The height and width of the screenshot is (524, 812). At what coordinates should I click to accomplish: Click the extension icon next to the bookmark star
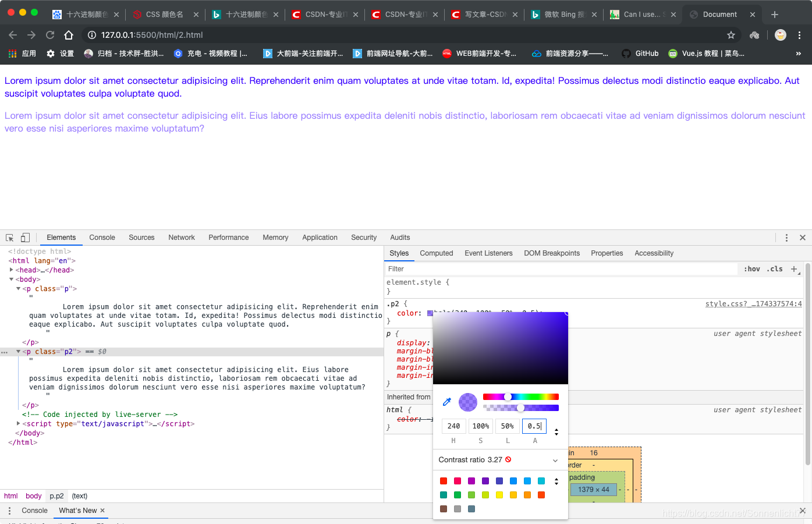[x=754, y=35]
